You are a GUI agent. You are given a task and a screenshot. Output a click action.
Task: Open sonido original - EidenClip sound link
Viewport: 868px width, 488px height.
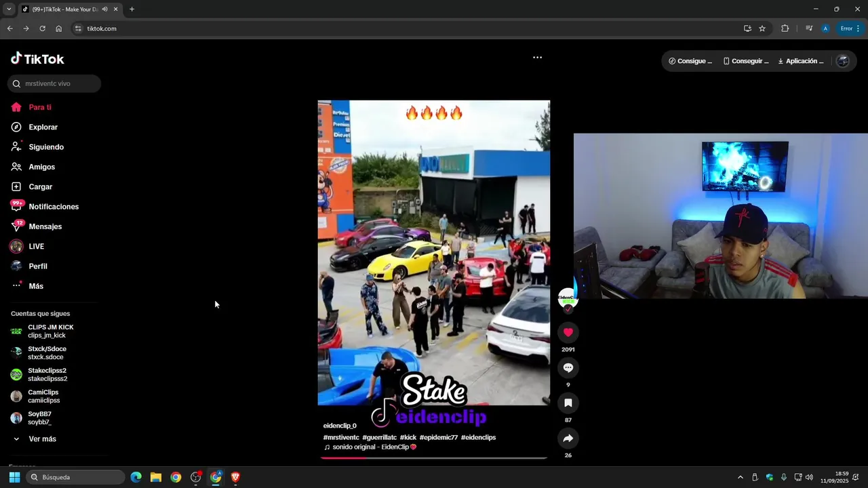[370, 447]
